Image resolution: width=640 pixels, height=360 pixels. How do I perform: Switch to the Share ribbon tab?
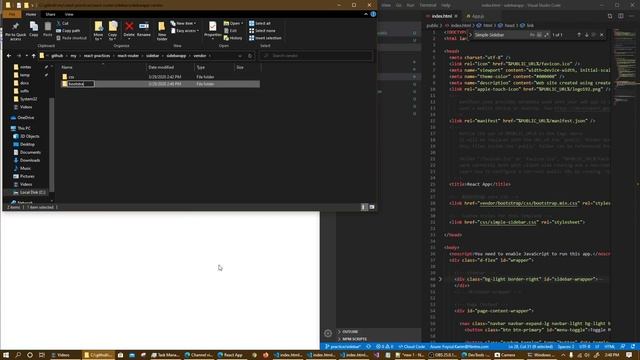50,14
